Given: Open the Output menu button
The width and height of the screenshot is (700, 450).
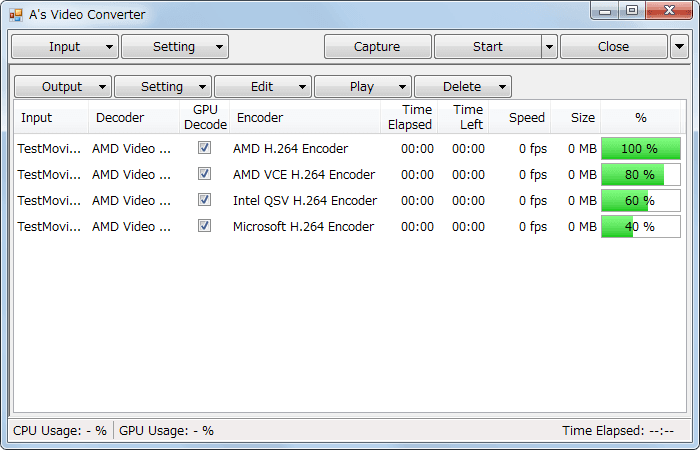Looking at the screenshot, I should (x=62, y=87).
